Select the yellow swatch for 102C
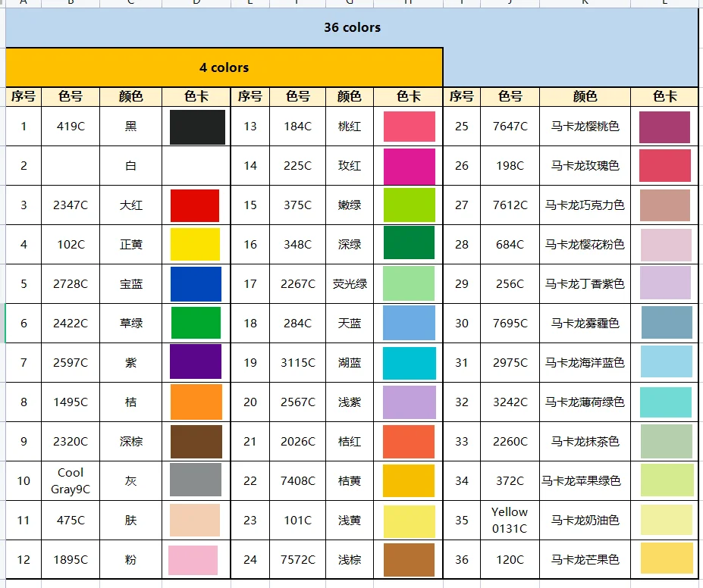703x588 pixels. [x=195, y=244]
